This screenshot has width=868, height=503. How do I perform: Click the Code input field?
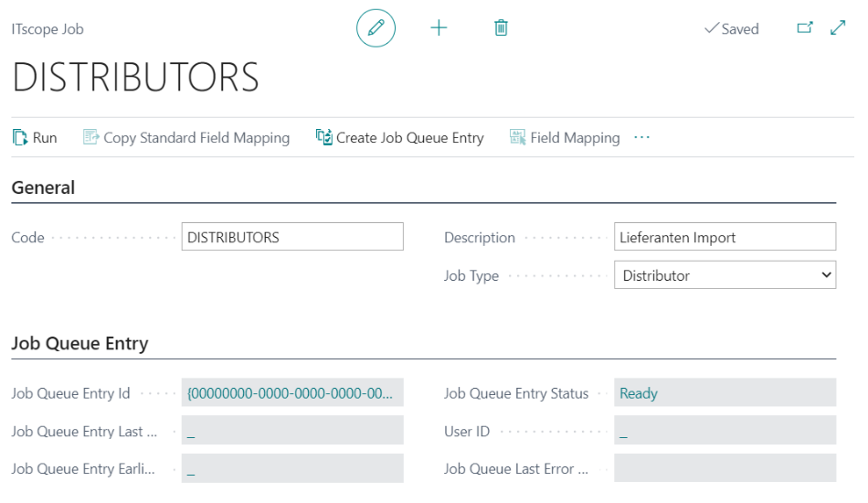[x=292, y=237]
